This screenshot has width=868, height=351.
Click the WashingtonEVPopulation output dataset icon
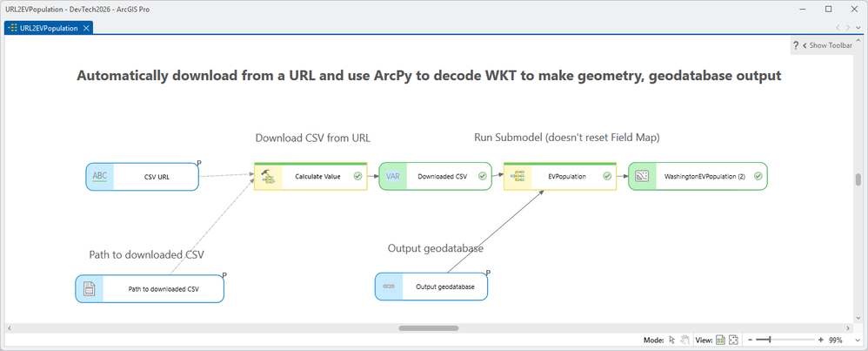point(642,176)
